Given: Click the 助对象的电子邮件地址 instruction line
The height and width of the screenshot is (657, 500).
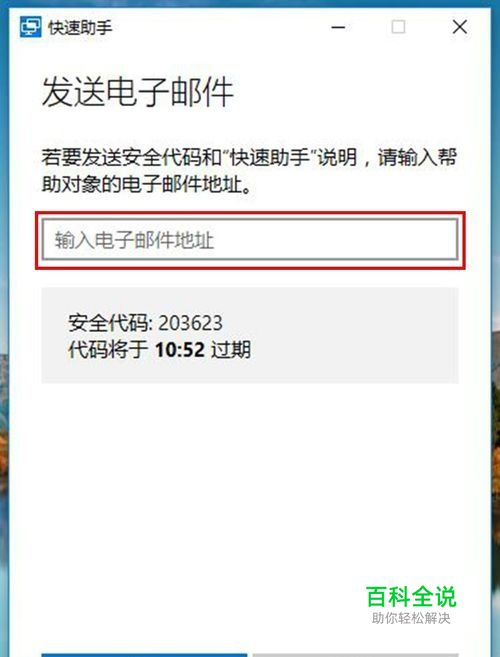Looking at the screenshot, I should click(147, 184).
